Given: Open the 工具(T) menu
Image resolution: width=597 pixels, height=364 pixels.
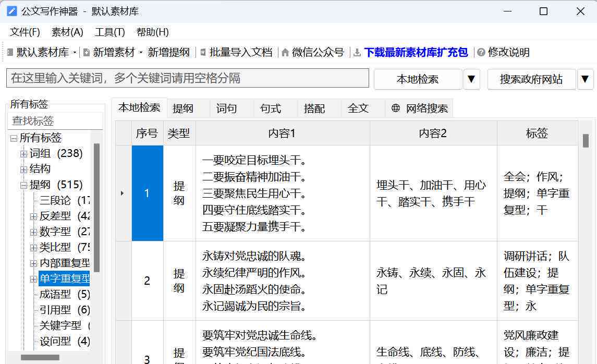Looking at the screenshot, I should coord(109,32).
